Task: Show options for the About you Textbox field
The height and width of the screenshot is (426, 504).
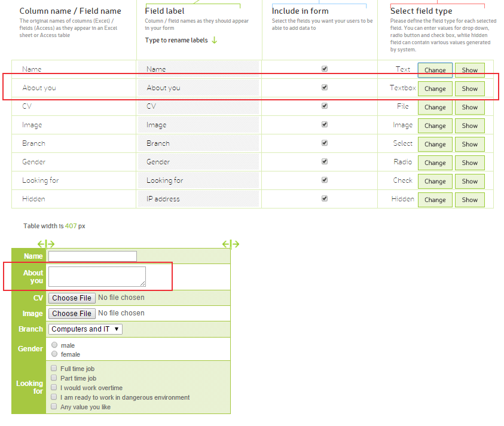Action: tap(470, 88)
